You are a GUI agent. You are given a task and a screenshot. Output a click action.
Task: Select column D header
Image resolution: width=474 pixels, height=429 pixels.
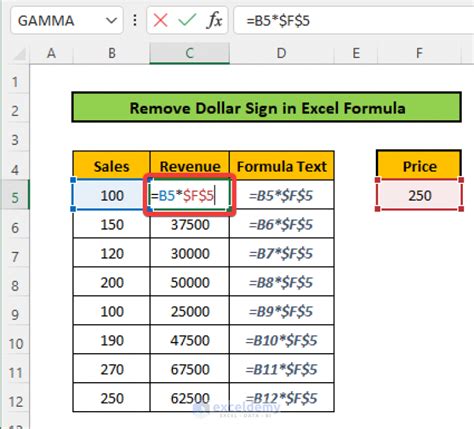click(x=282, y=53)
